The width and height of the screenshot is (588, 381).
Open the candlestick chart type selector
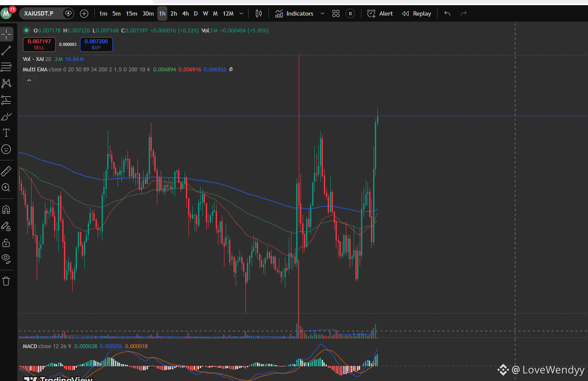259,13
